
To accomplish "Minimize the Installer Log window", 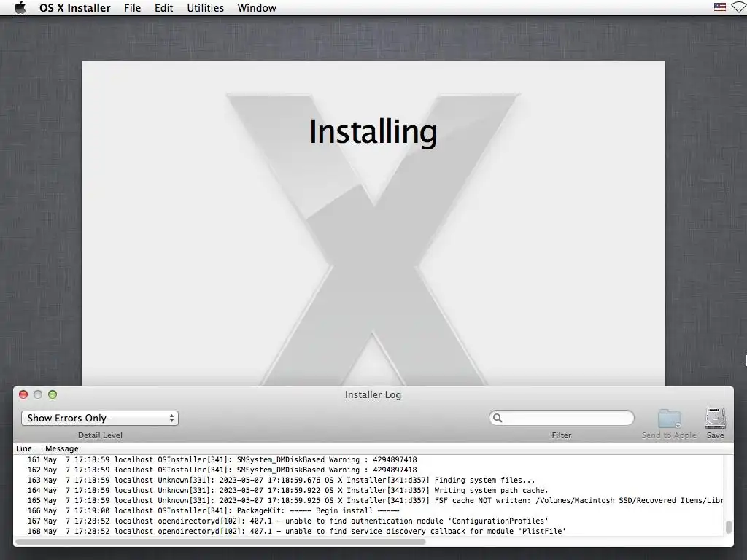I will [38, 394].
